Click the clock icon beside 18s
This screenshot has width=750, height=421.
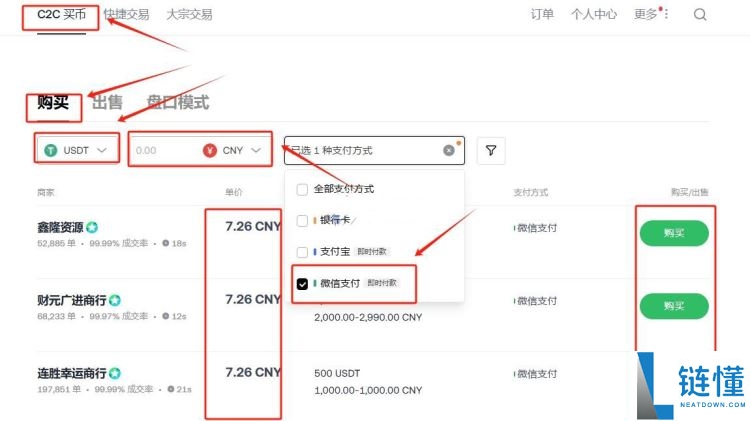click(165, 243)
